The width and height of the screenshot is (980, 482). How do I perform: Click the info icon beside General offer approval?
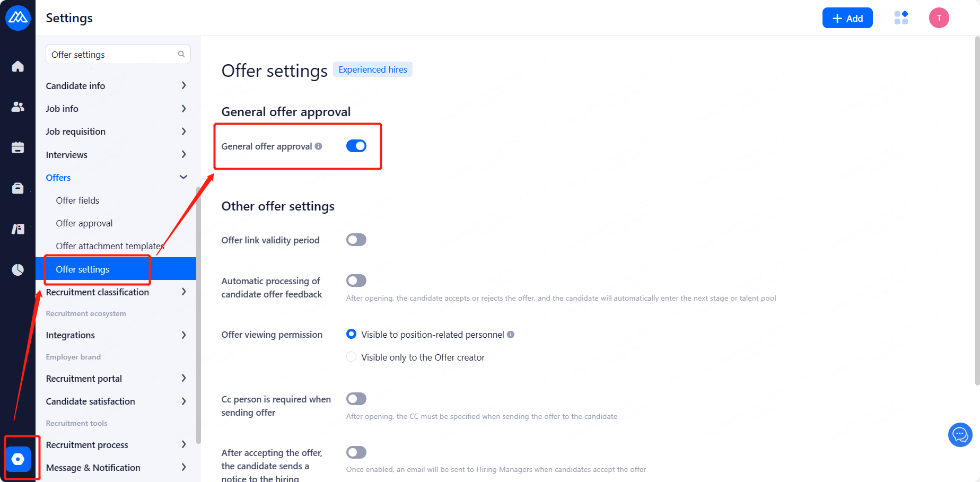(x=318, y=146)
